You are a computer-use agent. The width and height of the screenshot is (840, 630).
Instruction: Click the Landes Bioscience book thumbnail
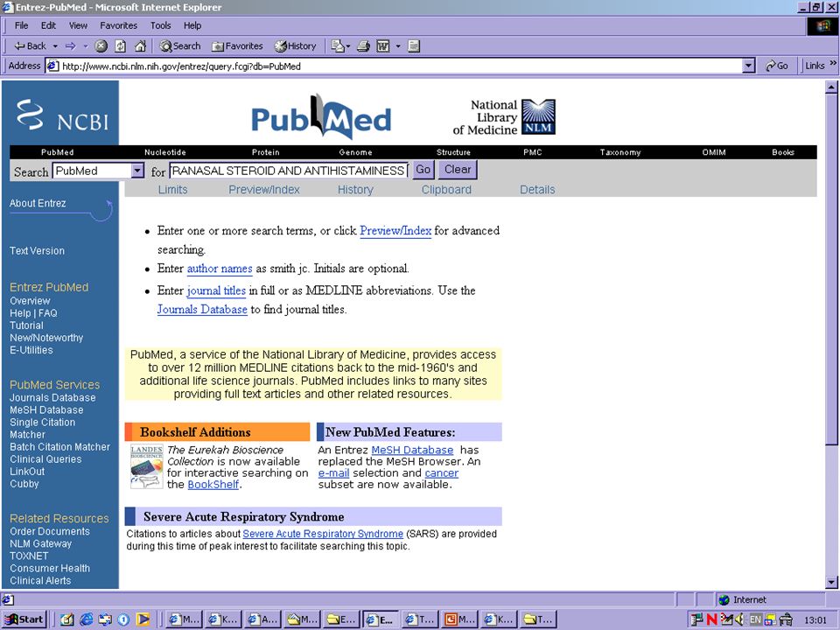tap(146, 466)
